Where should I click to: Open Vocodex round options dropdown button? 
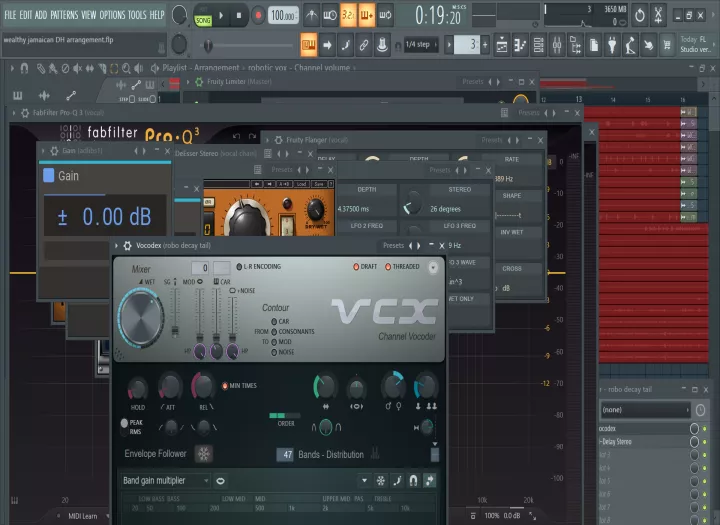pyautogui.click(x=433, y=267)
